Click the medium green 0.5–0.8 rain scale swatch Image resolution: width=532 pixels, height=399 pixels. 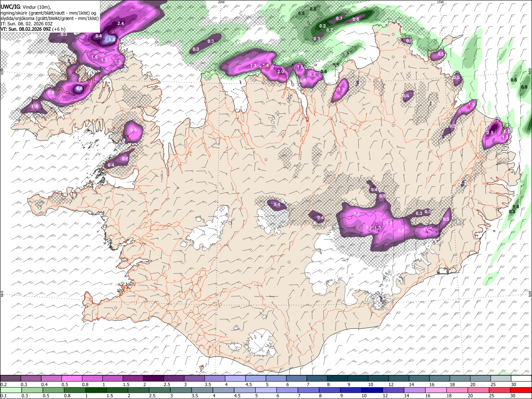click(x=53, y=390)
